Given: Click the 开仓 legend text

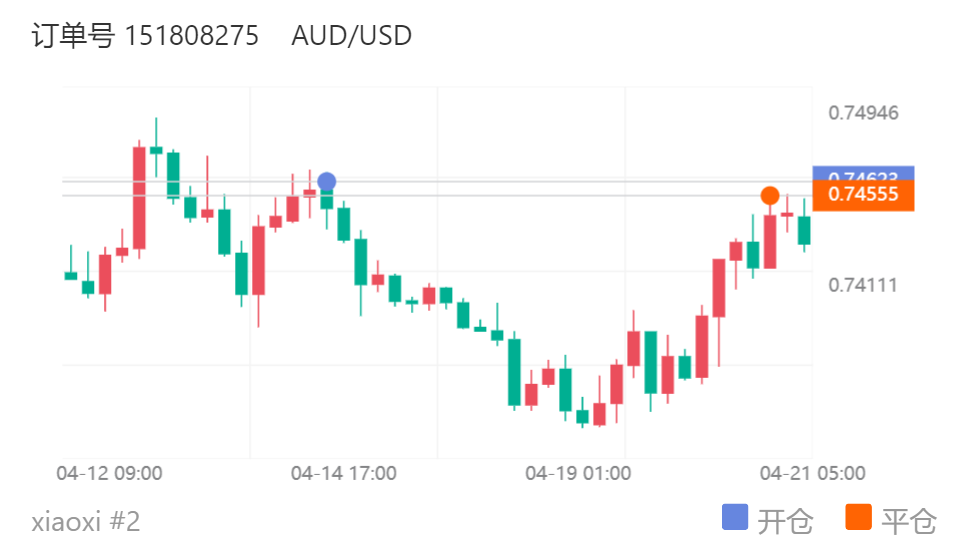Looking at the screenshot, I should click(x=785, y=521).
